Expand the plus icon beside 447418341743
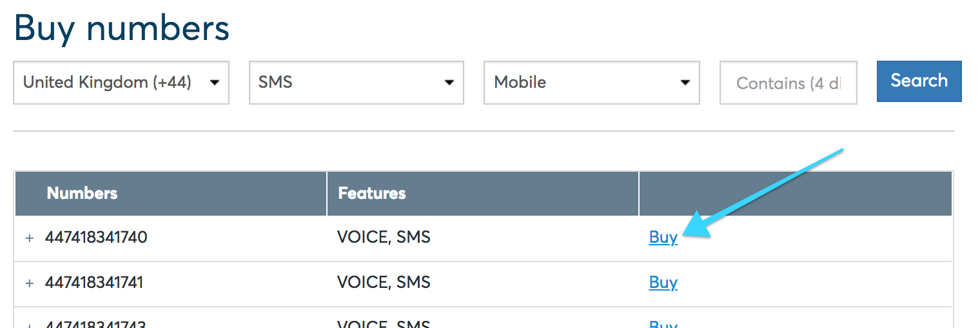The image size is (980, 328). 29,325
